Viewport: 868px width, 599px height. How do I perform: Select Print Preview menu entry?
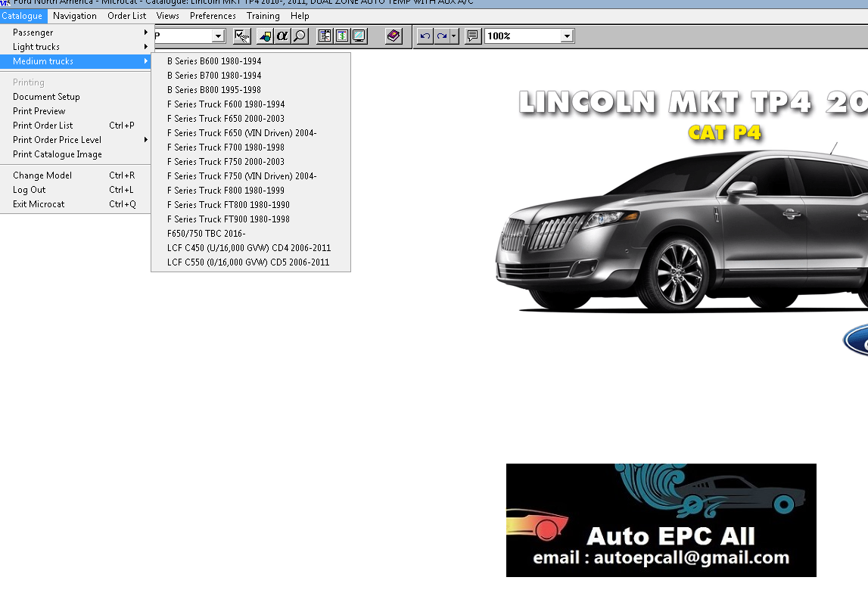pyautogui.click(x=75, y=111)
